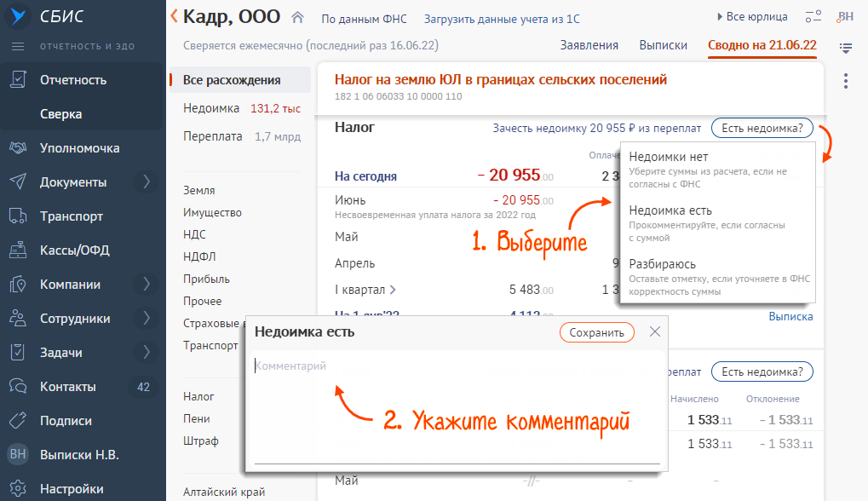Go back using the orange arrow

tap(175, 16)
